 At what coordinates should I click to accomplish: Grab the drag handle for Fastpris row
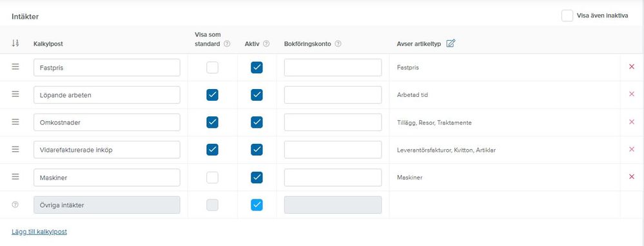point(15,67)
